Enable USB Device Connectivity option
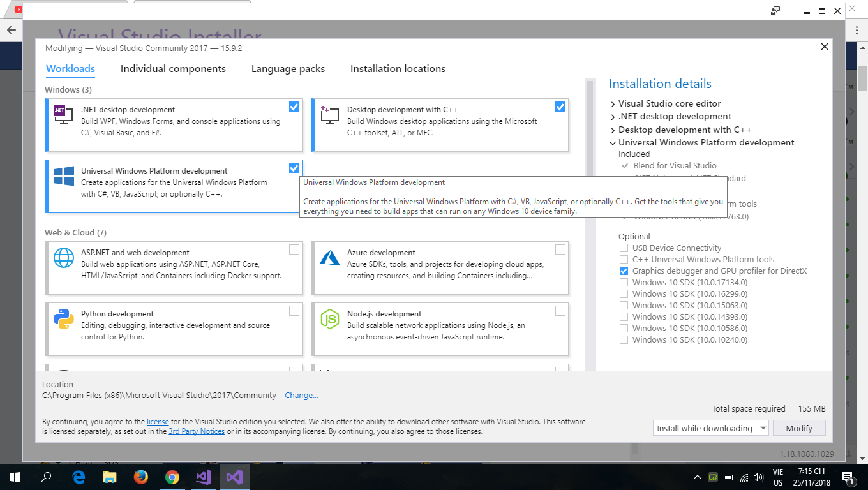 click(624, 248)
